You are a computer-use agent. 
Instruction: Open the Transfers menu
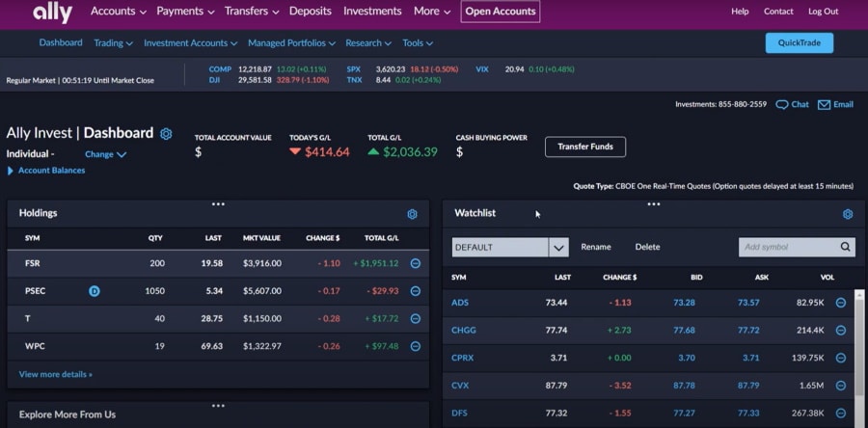click(252, 11)
